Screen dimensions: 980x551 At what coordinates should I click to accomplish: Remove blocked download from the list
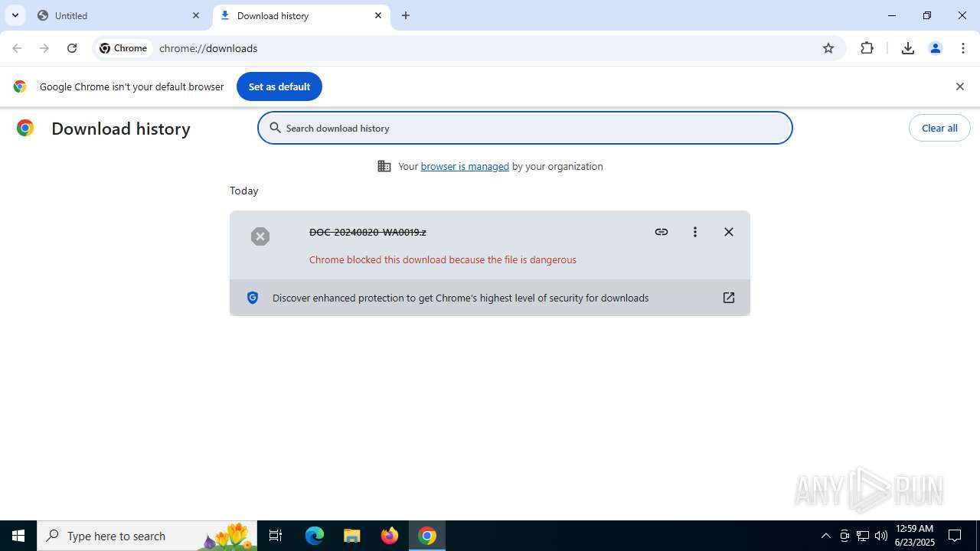[x=729, y=232]
